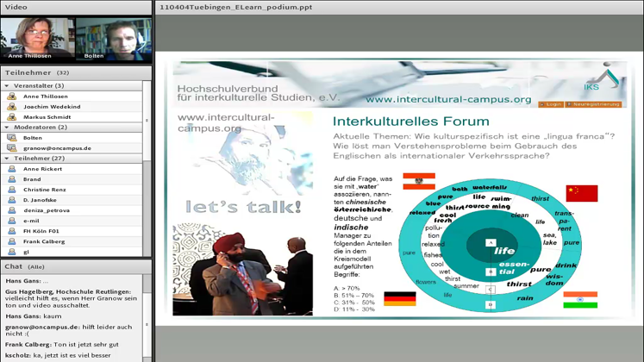Click Frank Calberg chat message

pos(61,345)
